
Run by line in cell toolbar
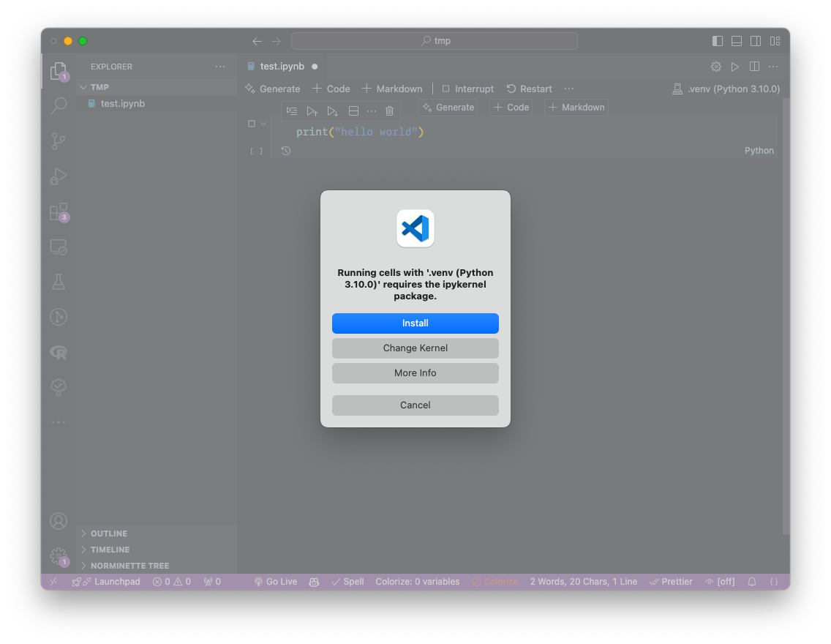click(x=292, y=111)
